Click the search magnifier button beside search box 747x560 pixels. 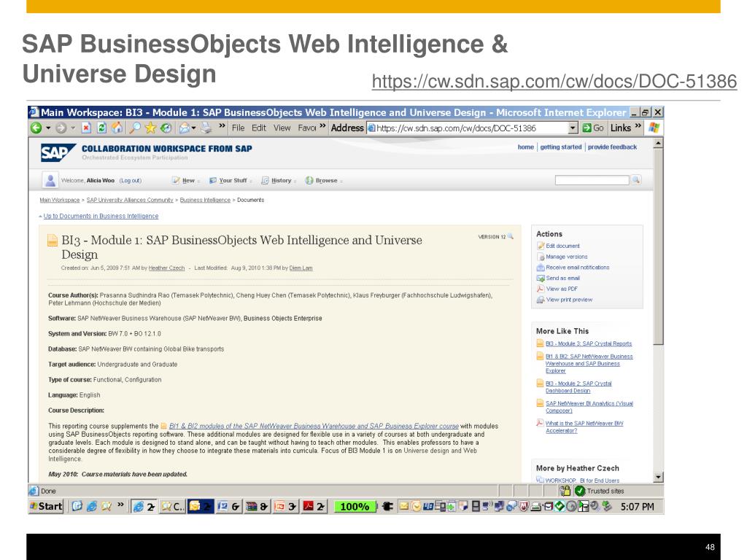[635, 179]
